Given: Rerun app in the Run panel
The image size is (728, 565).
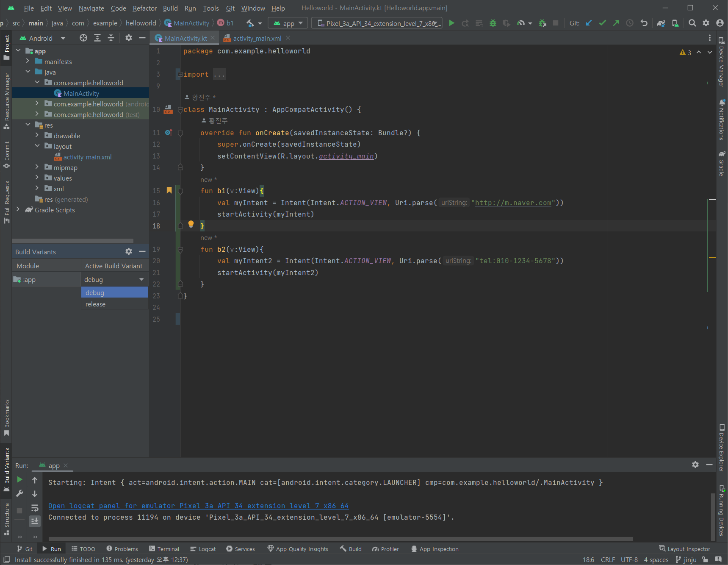Looking at the screenshot, I should click(x=19, y=480).
